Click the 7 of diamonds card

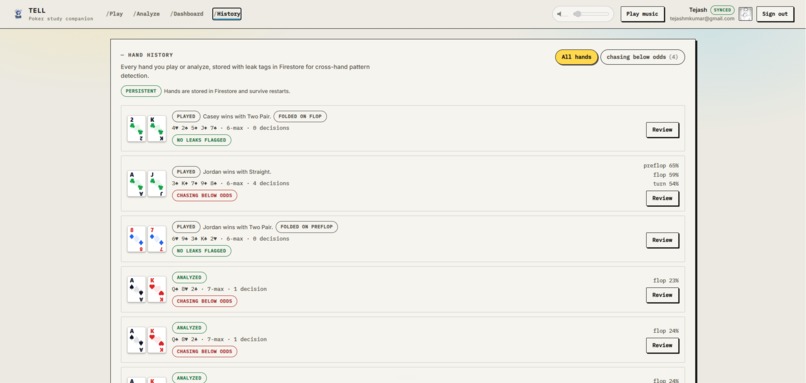157,239
